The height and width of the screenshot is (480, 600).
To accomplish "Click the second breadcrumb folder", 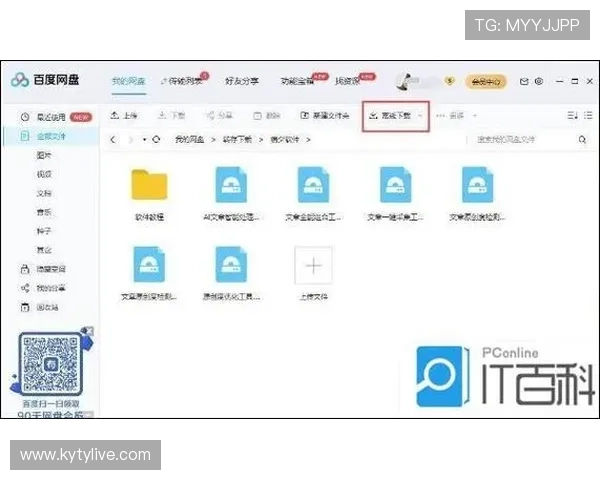I will (237, 140).
